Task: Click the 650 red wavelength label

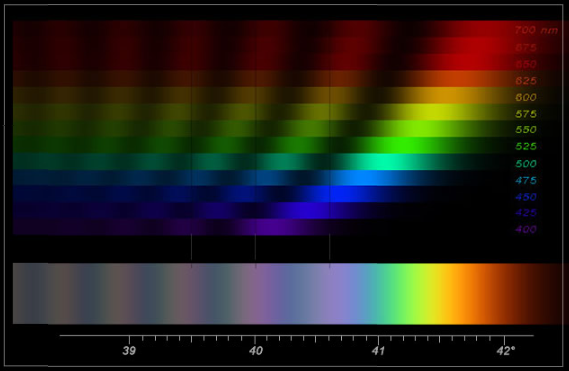Action: 526,64
